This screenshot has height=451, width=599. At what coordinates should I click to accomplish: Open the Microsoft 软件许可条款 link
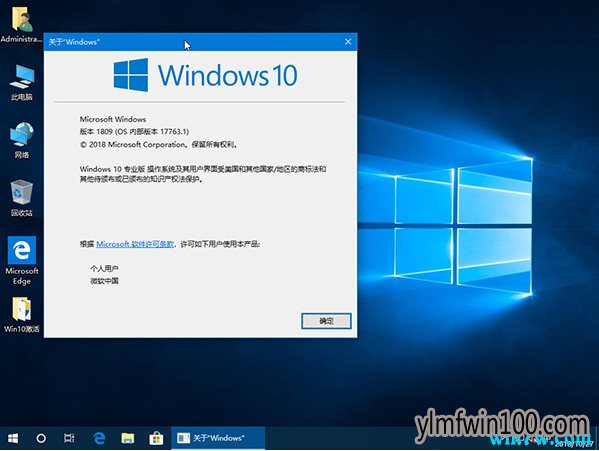pos(135,244)
